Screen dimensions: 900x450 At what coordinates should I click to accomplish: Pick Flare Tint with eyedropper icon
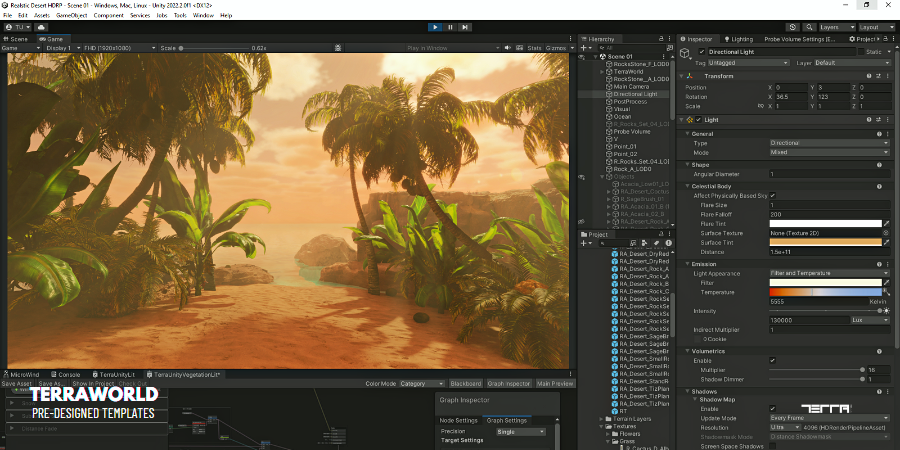(x=886, y=224)
